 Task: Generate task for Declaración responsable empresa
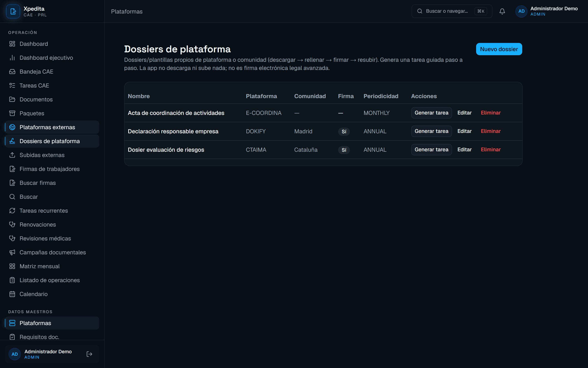(x=431, y=131)
